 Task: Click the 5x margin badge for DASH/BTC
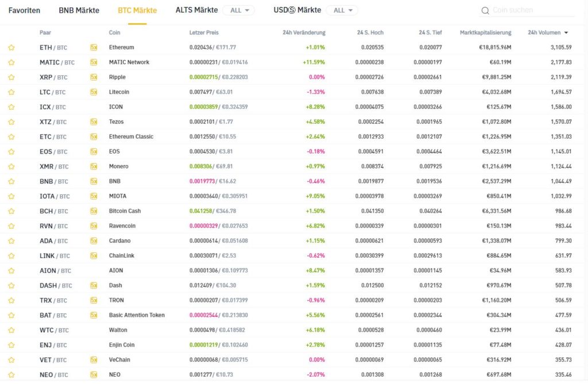pyautogui.click(x=94, y=285)
